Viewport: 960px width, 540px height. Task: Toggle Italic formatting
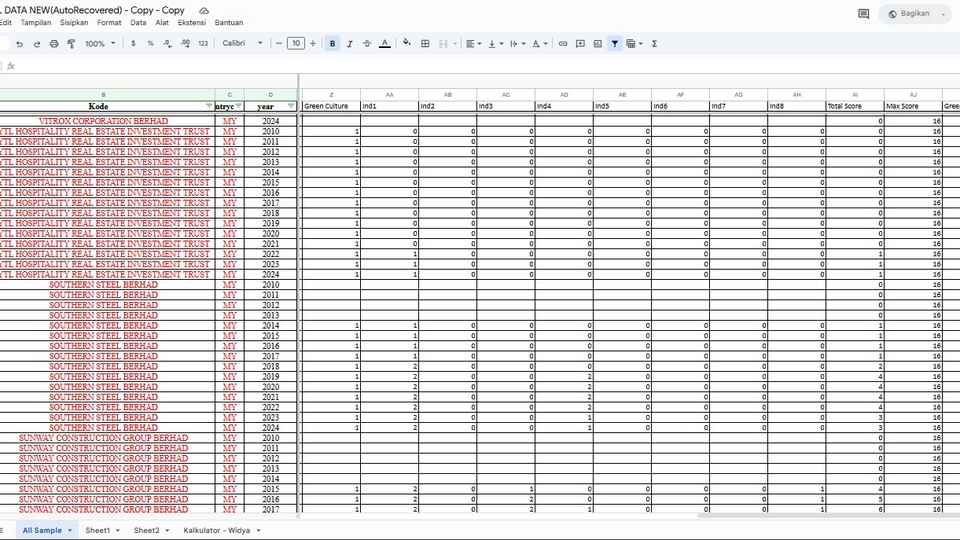(x=350, y=43)
